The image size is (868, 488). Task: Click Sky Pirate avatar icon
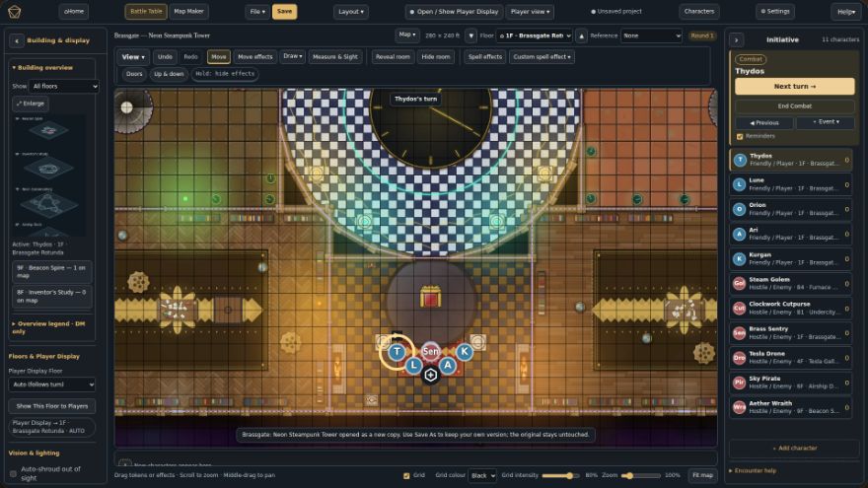740,383
